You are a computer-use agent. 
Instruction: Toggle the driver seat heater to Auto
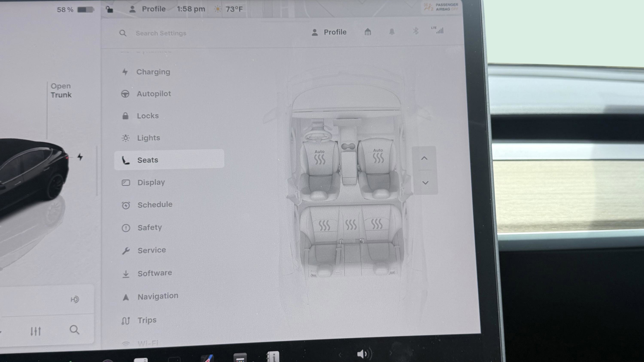(320, 156)
